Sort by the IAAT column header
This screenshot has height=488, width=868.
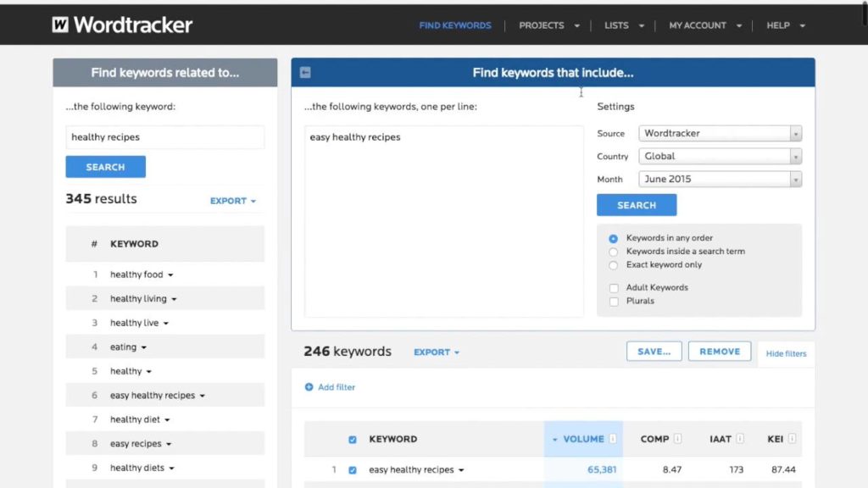pyautogui.click(x=721, y=439)
